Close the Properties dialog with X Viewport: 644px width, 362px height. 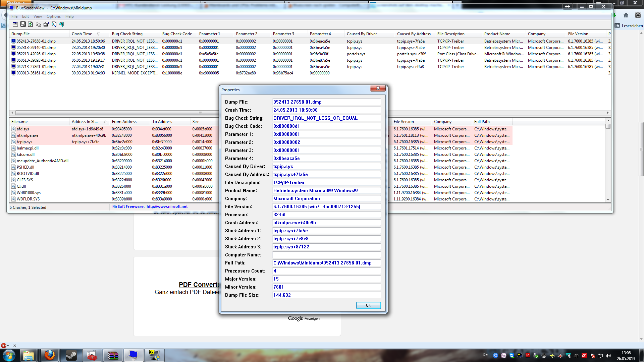378,88
